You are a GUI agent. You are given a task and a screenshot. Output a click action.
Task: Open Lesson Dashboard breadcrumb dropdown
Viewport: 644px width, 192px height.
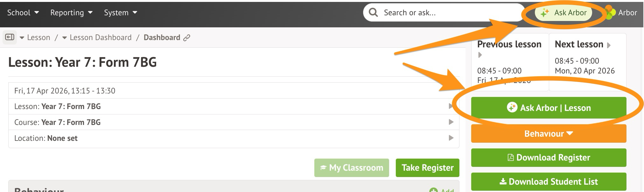(65, 38)
